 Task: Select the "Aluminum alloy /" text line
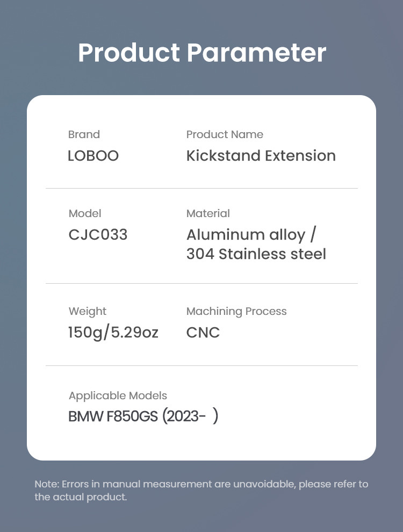[251, 235]
